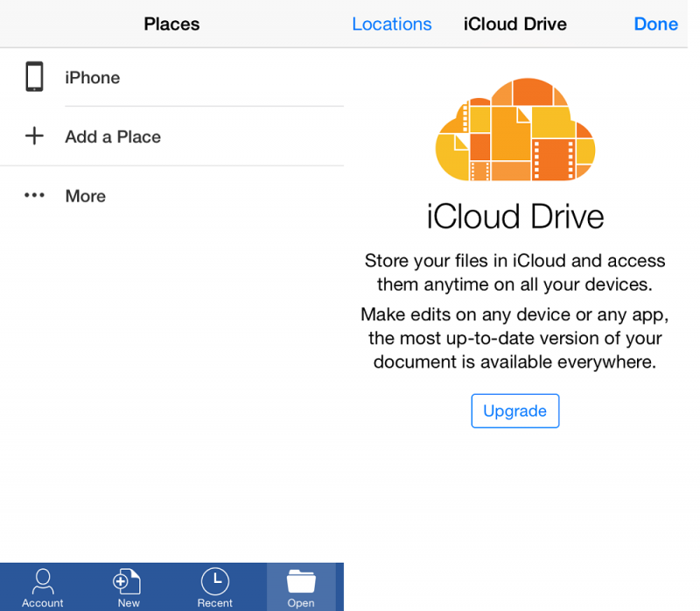Viewport: 700px width, 611px height.
Task: Switch to the New tab
Action: 127,586
